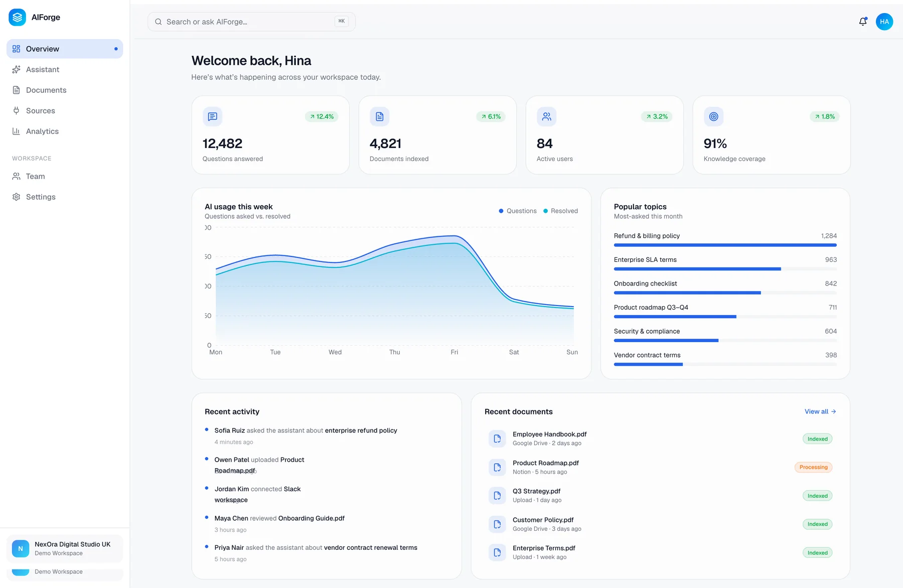The height and width of the screenshot is (588, 903).
Task: Click the Customer Policy.pdf file icon
Action: (497, 524)
